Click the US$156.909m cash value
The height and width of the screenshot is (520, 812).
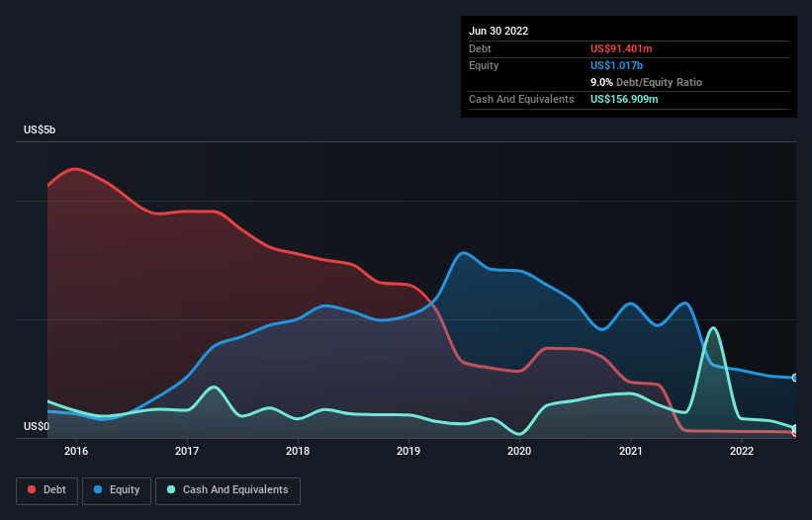coord(624,99)
